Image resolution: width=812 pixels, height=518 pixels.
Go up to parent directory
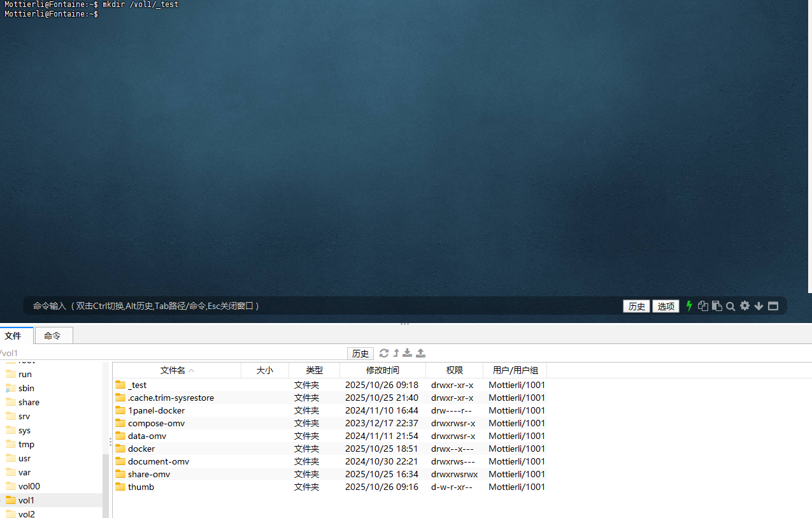click(x=395, y=353)
